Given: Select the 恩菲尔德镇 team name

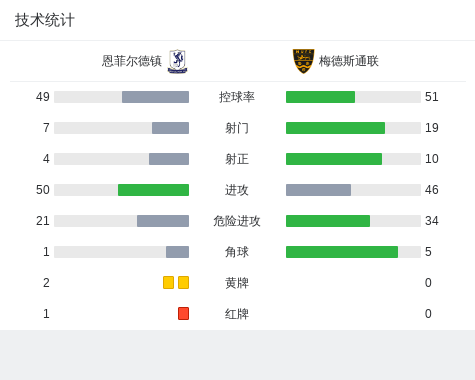Looking at the screenshot, I should (x=131, y=61).
